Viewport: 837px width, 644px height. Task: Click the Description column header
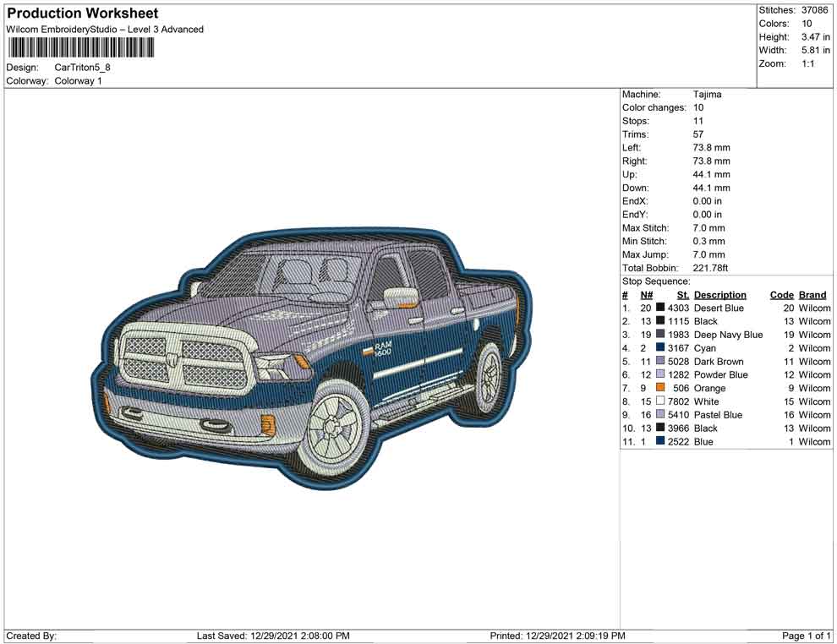tap(719, 294)
